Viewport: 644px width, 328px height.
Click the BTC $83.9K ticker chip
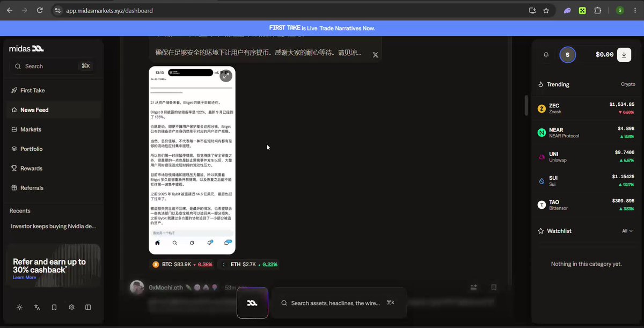[182, 264]
